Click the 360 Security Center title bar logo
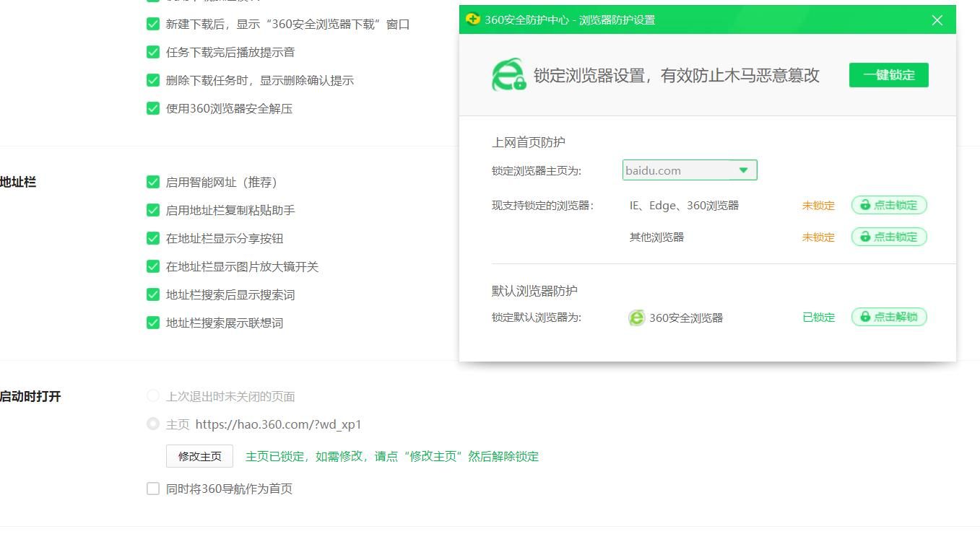The image size is (980, 547). 473,19
